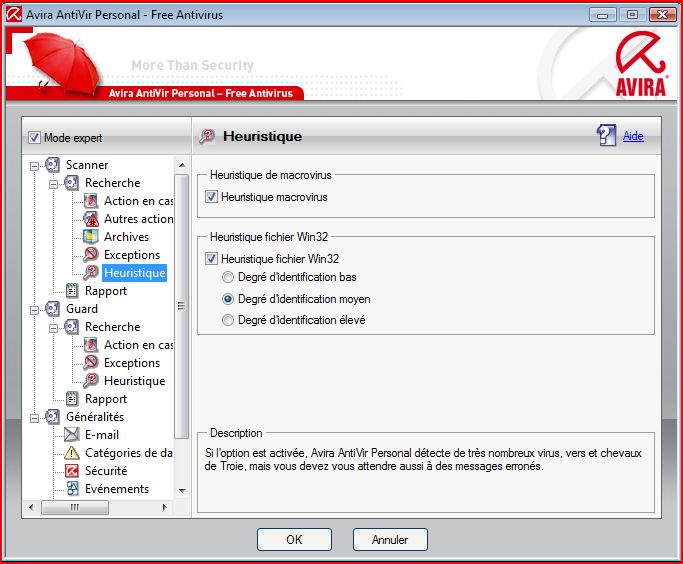Click the Avira title bar logo icon
This screenshot has height=564, width=683.
pos(14,14)
